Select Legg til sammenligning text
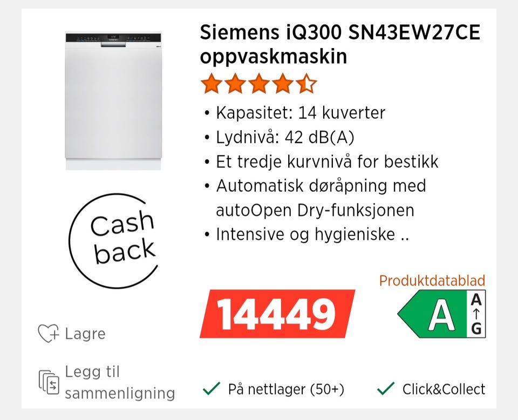518x420 pixels. pos(120,382)
